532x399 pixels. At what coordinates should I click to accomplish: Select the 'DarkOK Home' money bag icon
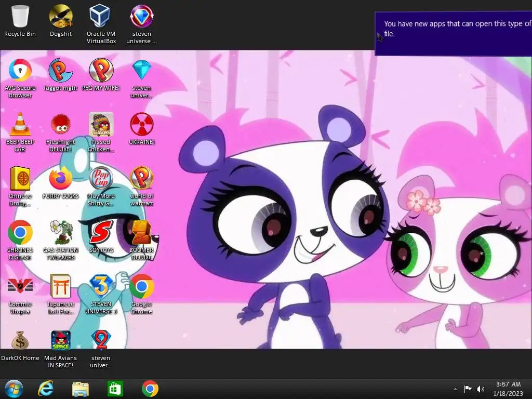(x=20, y=345)
